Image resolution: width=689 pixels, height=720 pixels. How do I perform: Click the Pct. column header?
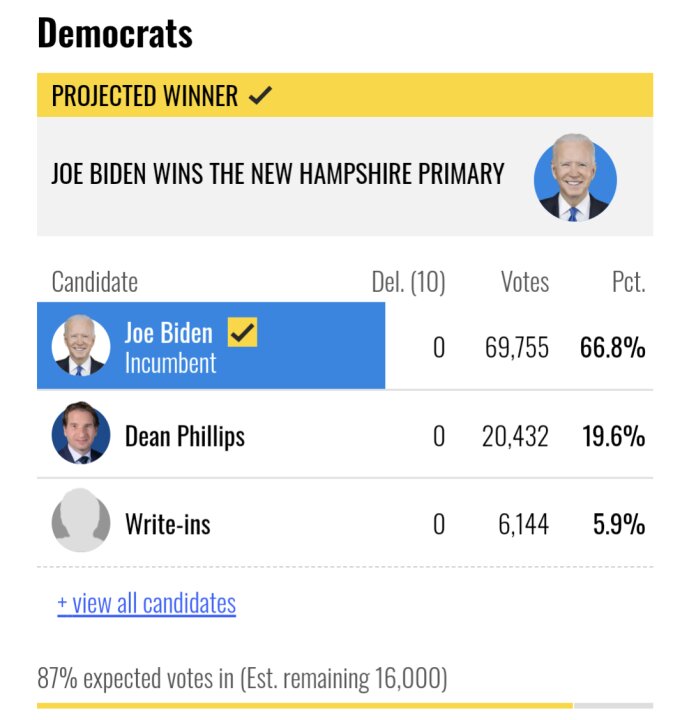[628, 281]
